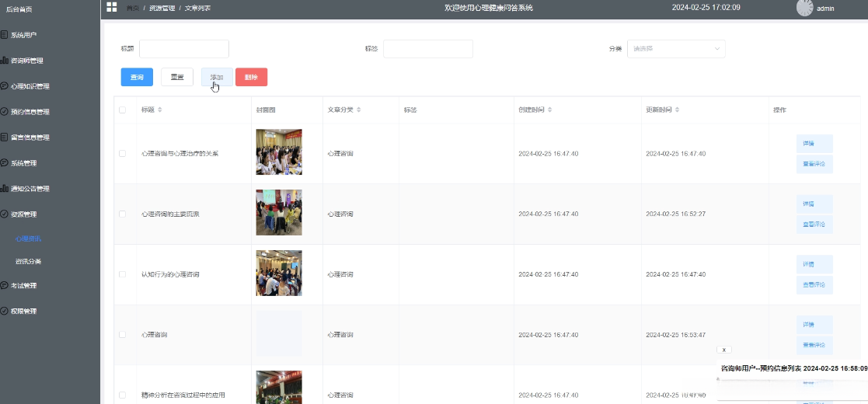Click the red 删除 delete button
The image size is (868, 404).
pos(251,77)
